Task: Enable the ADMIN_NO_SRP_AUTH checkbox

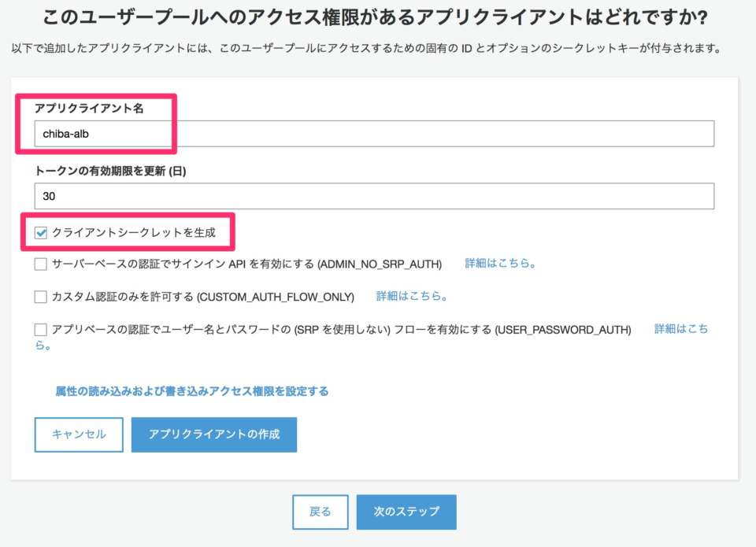Action: 41,264
